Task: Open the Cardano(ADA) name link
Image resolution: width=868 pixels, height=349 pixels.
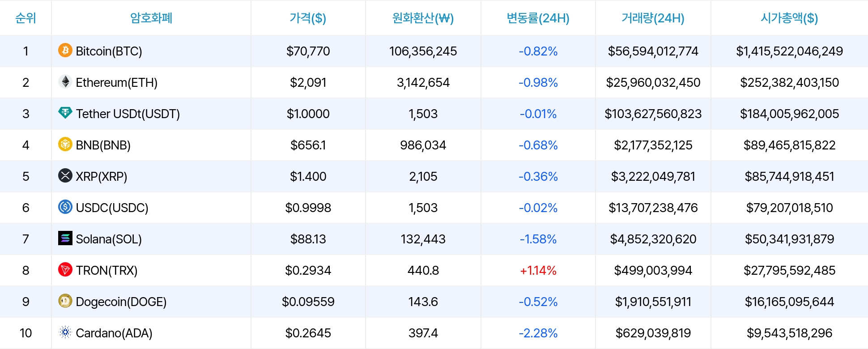Action: 114,333
